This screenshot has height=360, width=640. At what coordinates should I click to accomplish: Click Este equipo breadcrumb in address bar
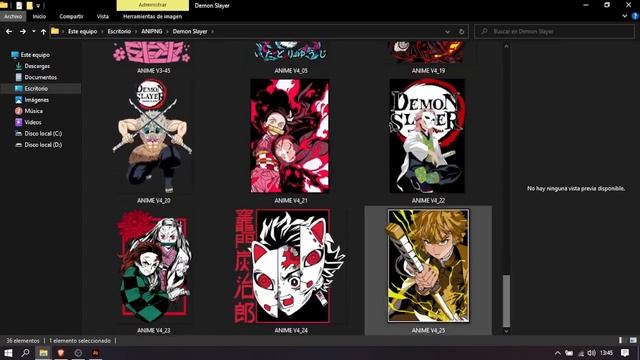[82, 31]
